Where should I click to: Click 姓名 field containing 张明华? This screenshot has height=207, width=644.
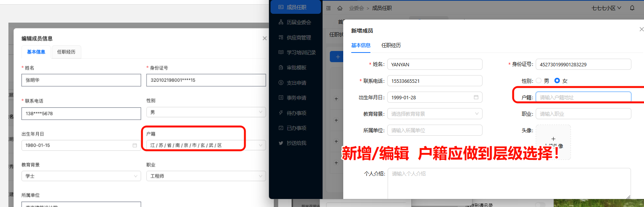(x=81, y=80)
